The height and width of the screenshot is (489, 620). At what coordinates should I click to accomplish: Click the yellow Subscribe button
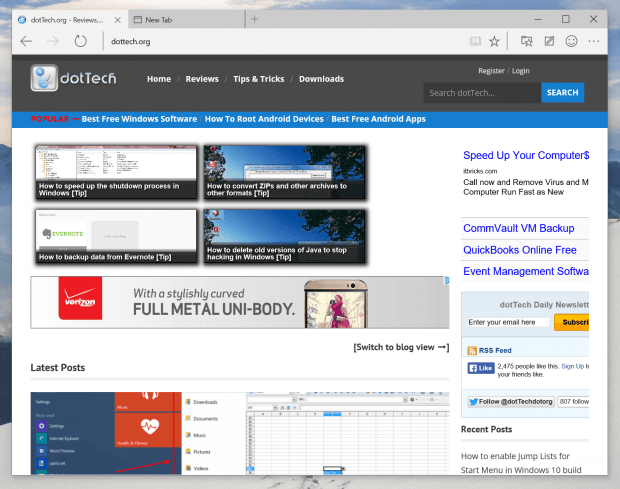pyautogui.click(x=572, y=322)
